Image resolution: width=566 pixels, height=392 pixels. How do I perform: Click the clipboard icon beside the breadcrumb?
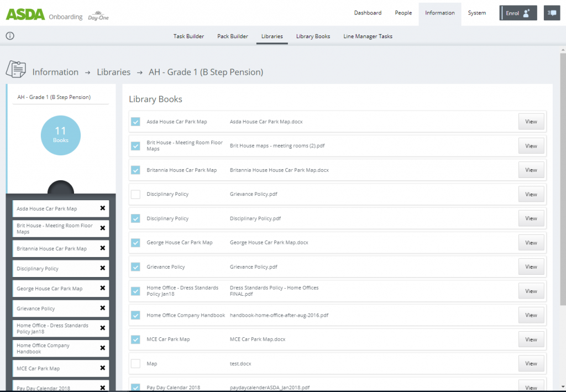click(16, 70)
